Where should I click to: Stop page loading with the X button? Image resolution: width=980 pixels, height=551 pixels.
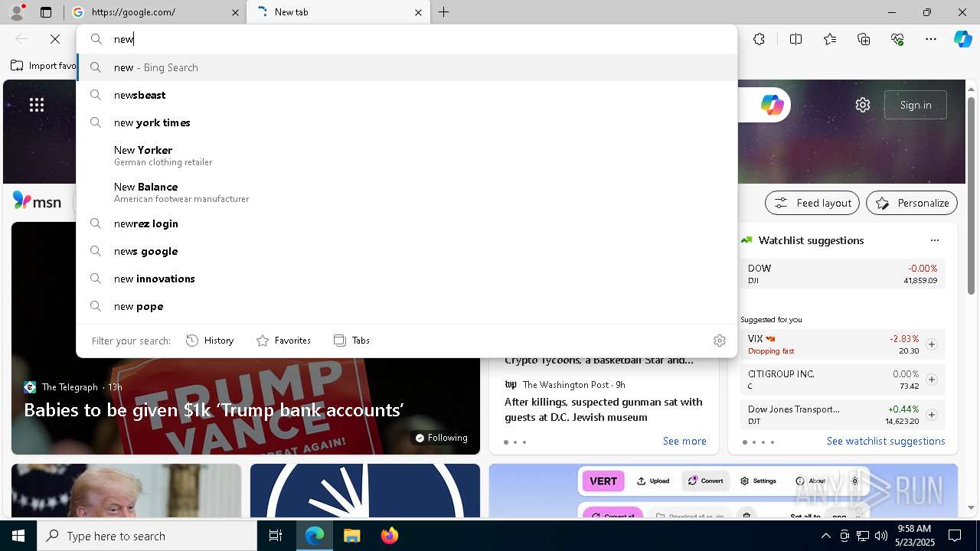pos(55,39)
